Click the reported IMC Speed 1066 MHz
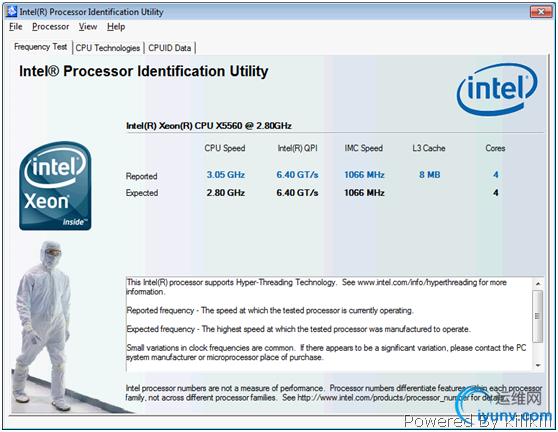The width and height of the screenshot is (558, 432). click(x=364, y=175)
